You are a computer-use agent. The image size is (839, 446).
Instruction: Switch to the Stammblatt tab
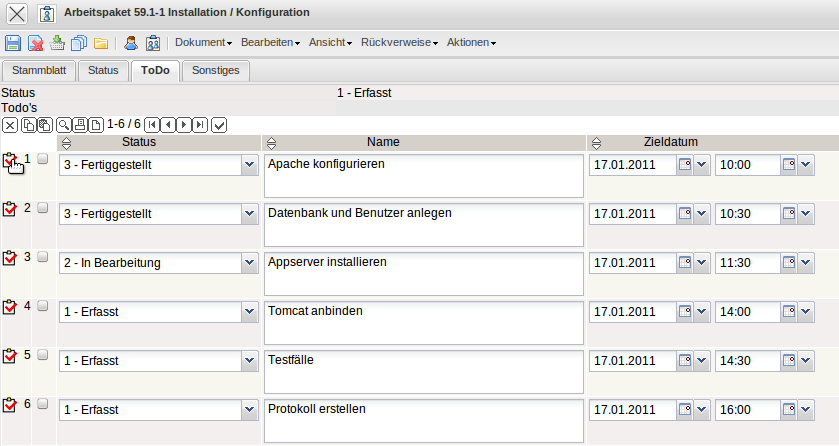point(38,70)
